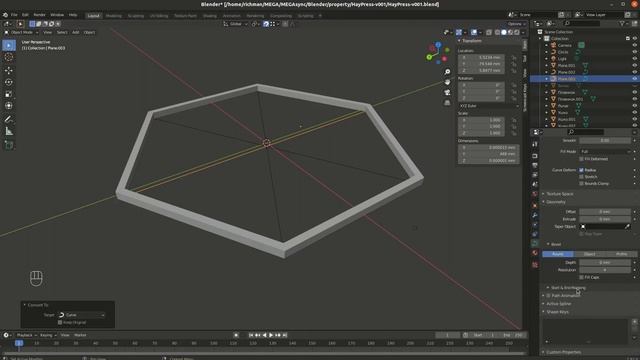
Task: Open the Material properties tab icon
Action: click(x=535, y=253)
